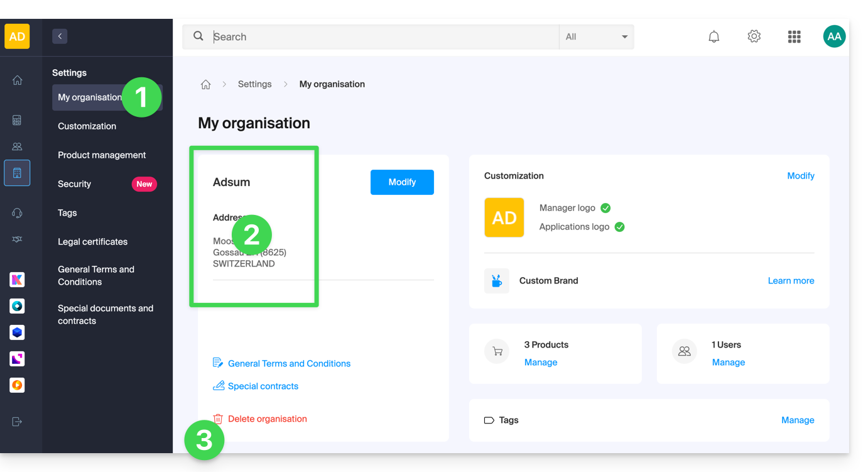The width and height of the screenshot is (868, 472).
Task: Open the apps grid launcher
Action: coord(794,37)
